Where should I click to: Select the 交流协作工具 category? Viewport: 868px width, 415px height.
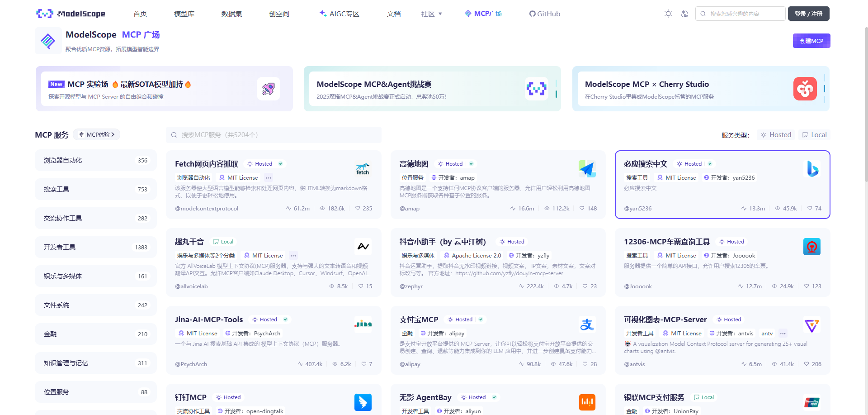[x=96, y=218]
